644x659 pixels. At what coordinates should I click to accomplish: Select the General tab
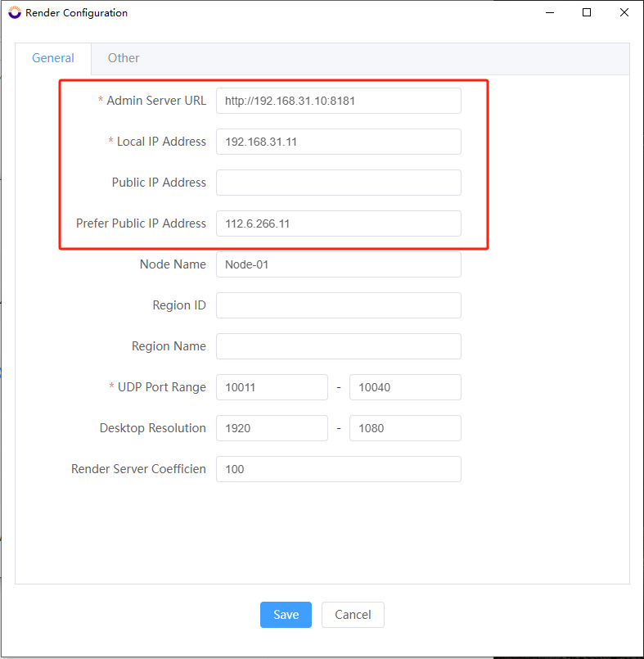coord(53,58)
